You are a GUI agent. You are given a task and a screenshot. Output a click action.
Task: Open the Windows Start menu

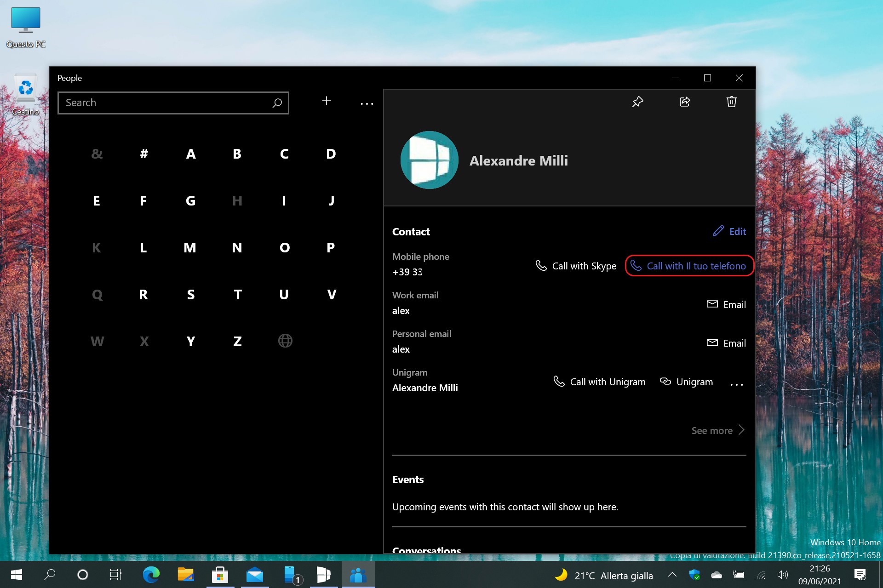point(17,575)
